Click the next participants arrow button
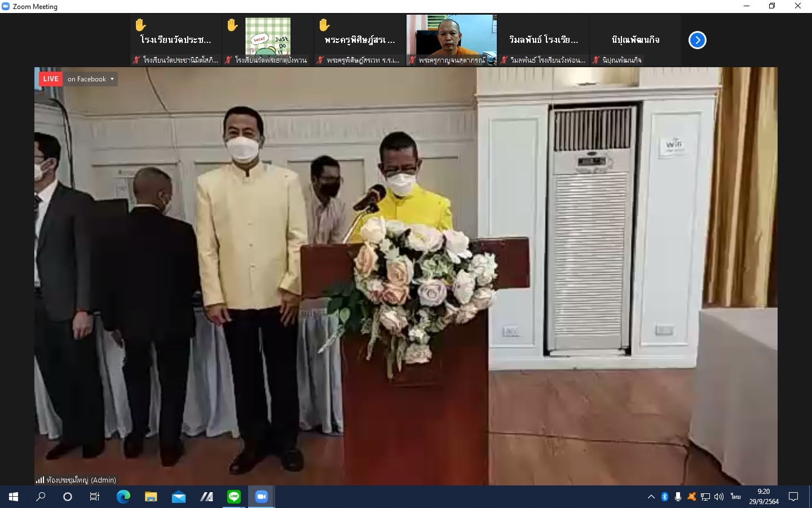This screenshot has width=812, height=508. pos(697,40)
